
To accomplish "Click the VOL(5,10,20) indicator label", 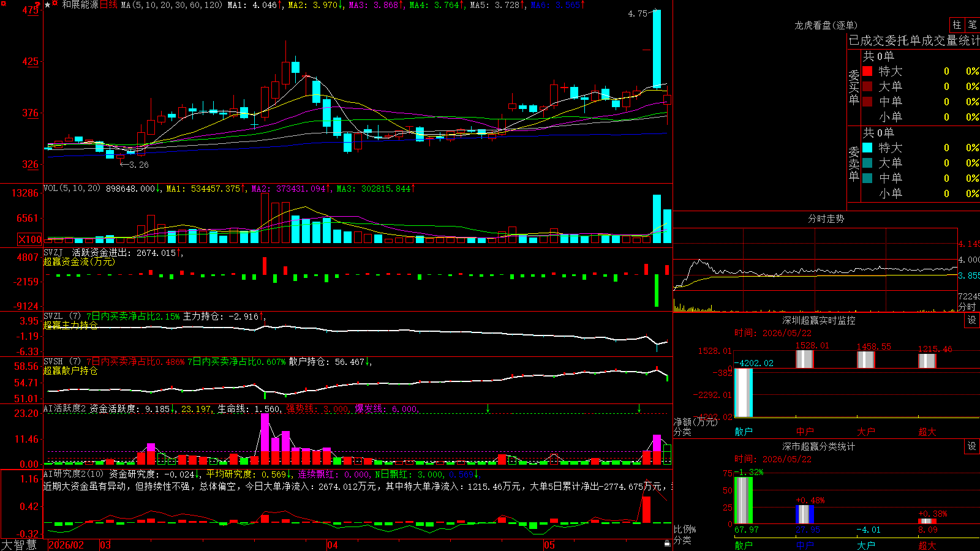I will [72, 189].
